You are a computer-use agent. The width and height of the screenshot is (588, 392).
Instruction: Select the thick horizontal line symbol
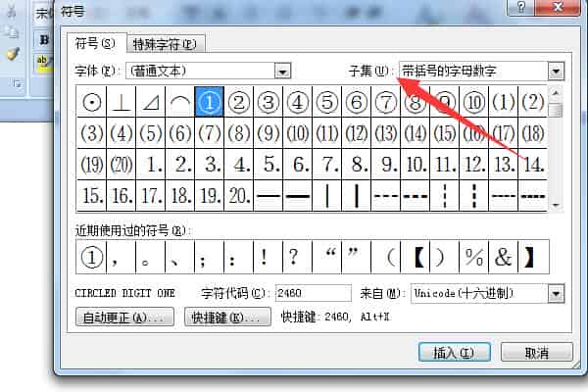298,195
